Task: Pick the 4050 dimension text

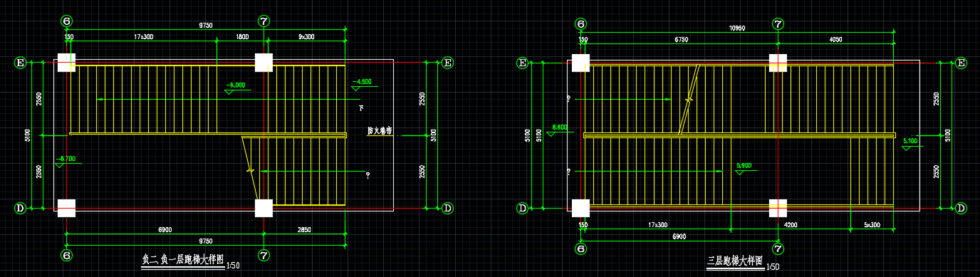Action: pos(835,40)
